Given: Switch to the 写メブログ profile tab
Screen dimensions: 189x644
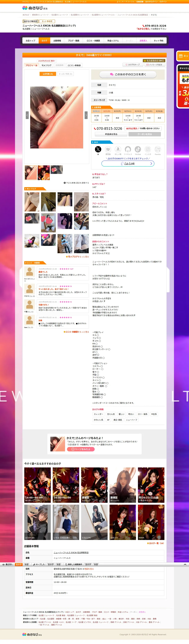Looking at the screenshot, I should [47, 65].
